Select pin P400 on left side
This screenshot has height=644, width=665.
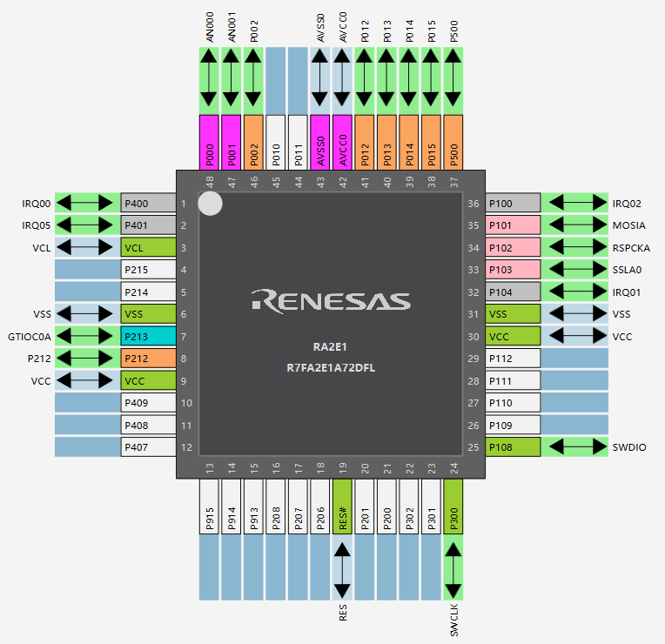[x=148, y=203]
